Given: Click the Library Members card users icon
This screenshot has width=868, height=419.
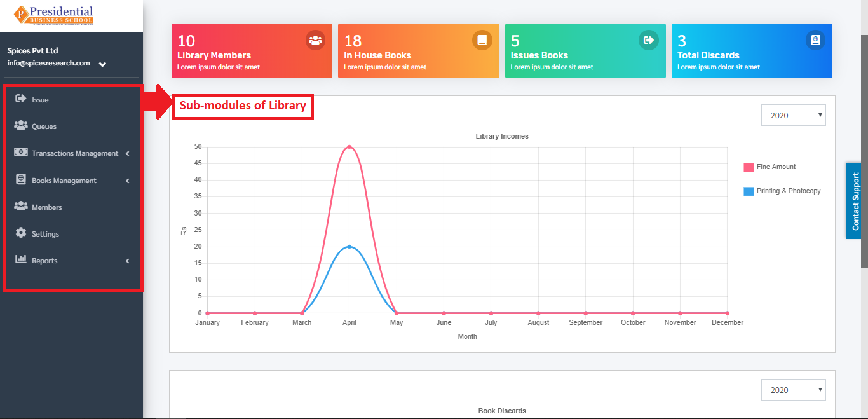Looking at the screenshot, I should click(x=315, y=40).
